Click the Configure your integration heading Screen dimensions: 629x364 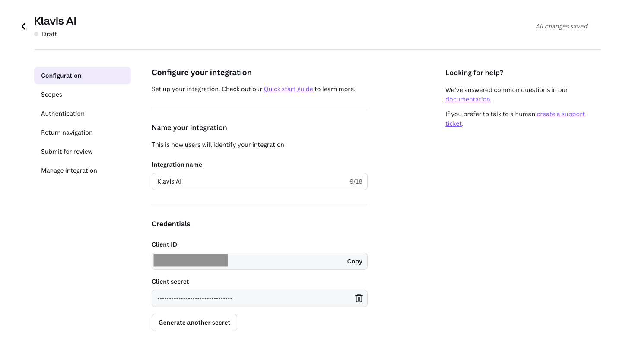point(202,73)
